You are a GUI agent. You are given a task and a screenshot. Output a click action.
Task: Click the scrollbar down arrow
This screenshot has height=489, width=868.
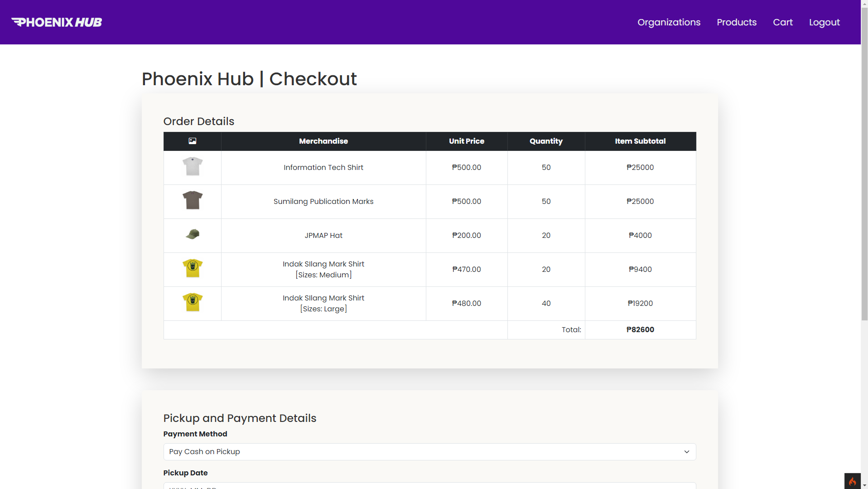(x=864, y=485)
